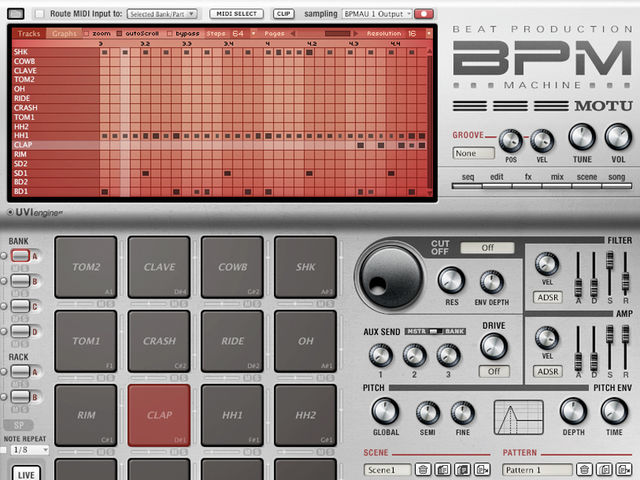Toggle the autoScroll checkbox
This screenshot has width=640, height=480.
119,33
